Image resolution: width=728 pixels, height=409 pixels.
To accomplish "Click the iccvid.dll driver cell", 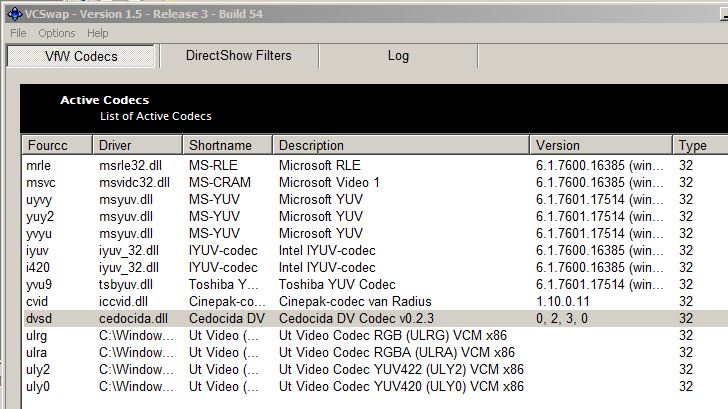I will [x=123, y=302].
